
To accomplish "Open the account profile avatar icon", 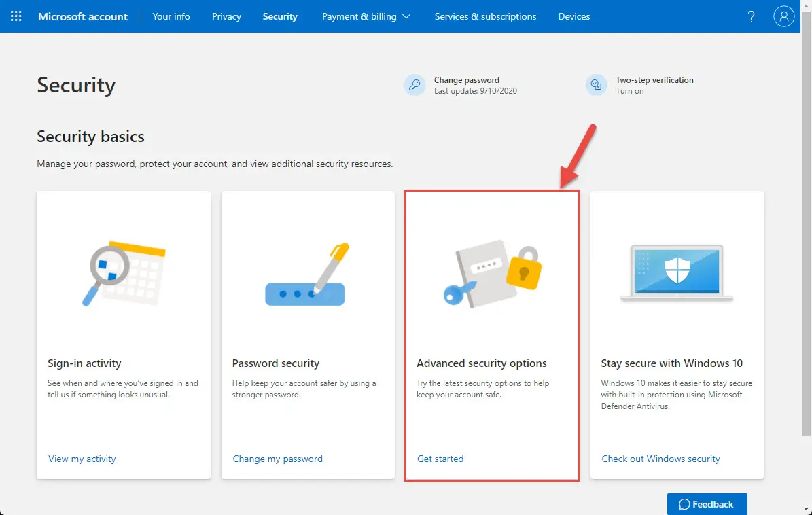I will pyautogui.click(x=783, y=16).
